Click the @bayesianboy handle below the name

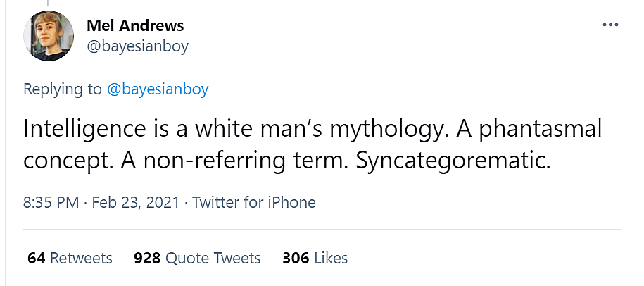(x=137, y=46)
